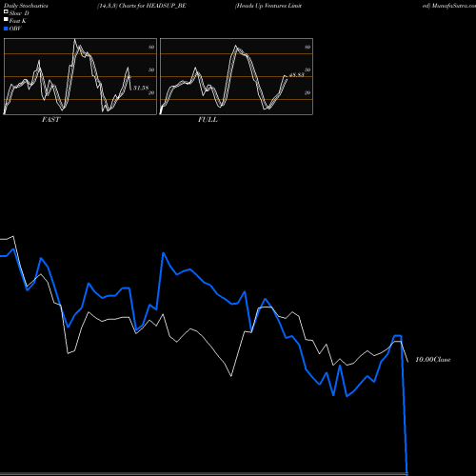The height and width of the screenshot is (476, 476).
Task: Click the 31.58 value in FAST chart
Action: click(x=141, y=88)
